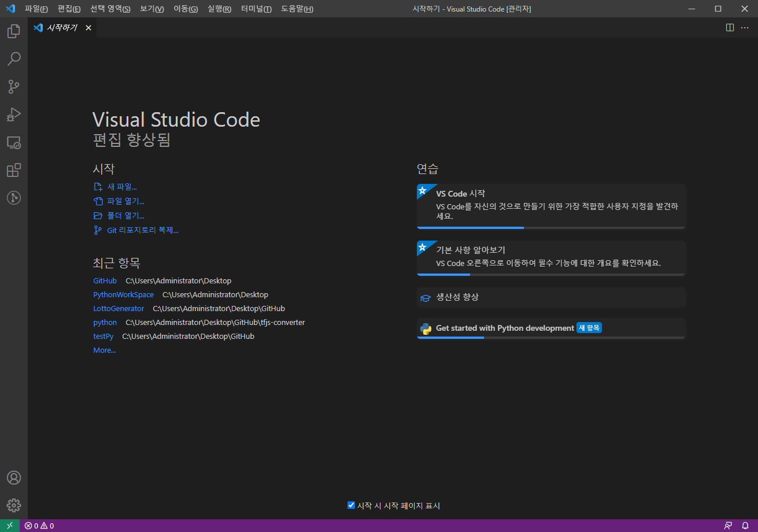
Task: Click the More... recent items link
Action: pyautogui.click(x=105, y=350)
